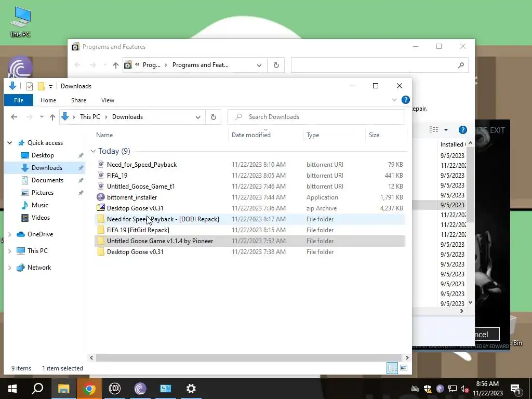Click the Properties quick access toolbar icon
This screenshot has height=399, width=532.
tap(30, 86)
